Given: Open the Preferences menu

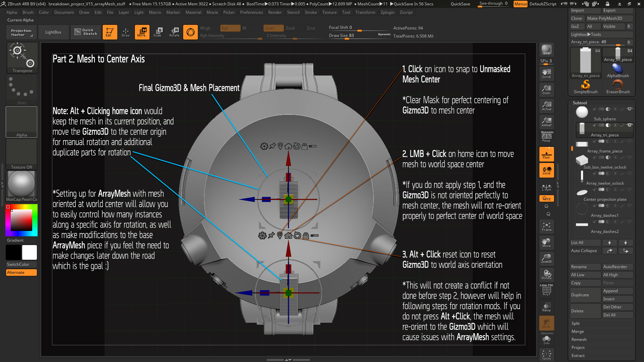Looking at the screenshot, I should pos(251,12).
